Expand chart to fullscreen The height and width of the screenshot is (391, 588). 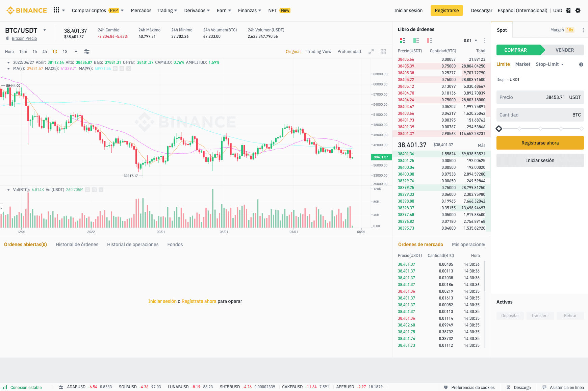(x=371, y=52)
